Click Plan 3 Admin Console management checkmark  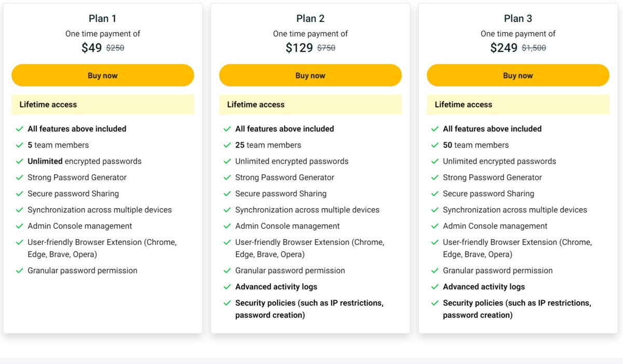point(435,226)
